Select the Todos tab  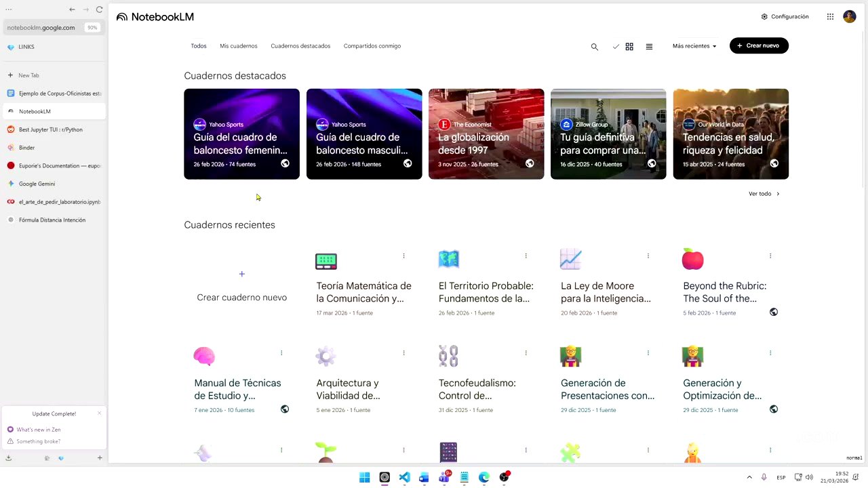point(199,46)
